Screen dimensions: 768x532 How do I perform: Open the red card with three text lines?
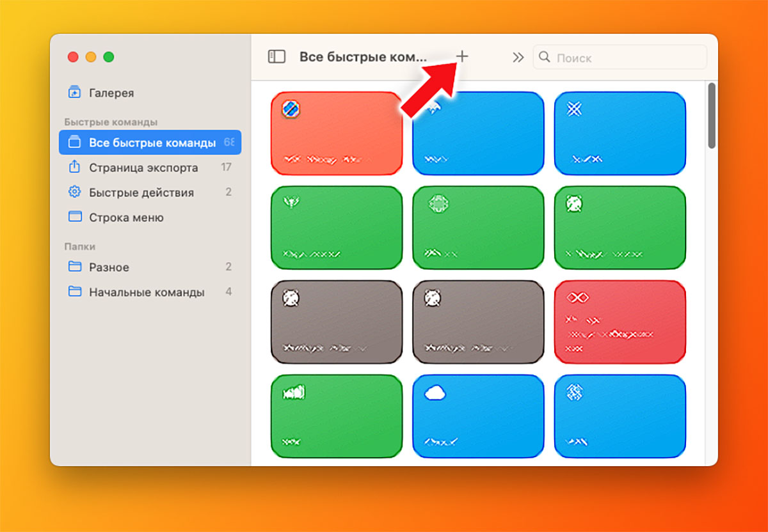[x=620, y=322]
